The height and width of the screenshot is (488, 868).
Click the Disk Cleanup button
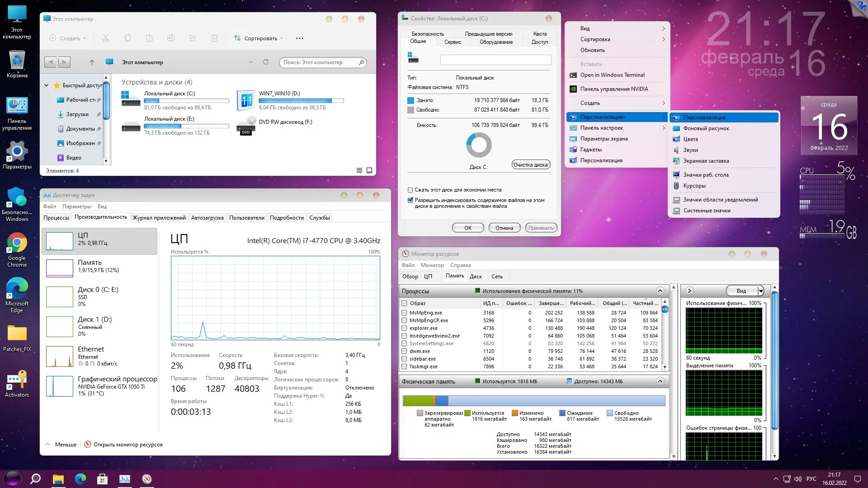tap(530, 165)
